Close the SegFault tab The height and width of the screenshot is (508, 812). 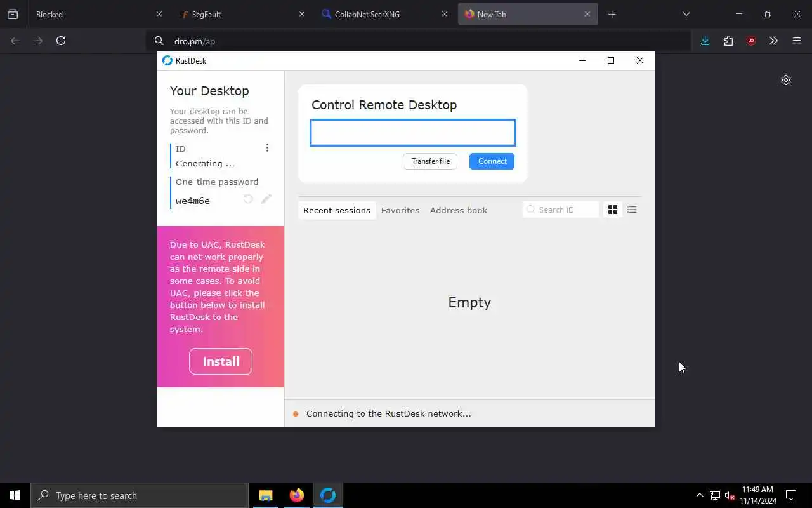(x=302, y=14)
